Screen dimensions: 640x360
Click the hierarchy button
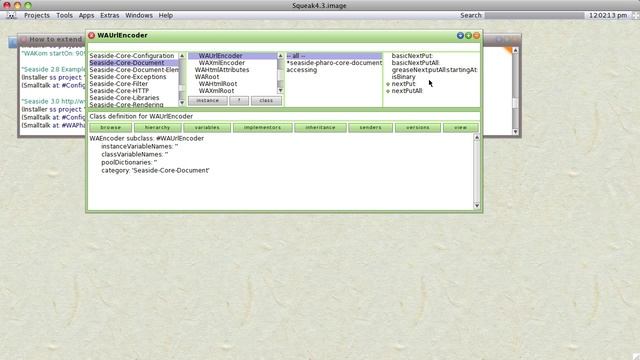158,128
